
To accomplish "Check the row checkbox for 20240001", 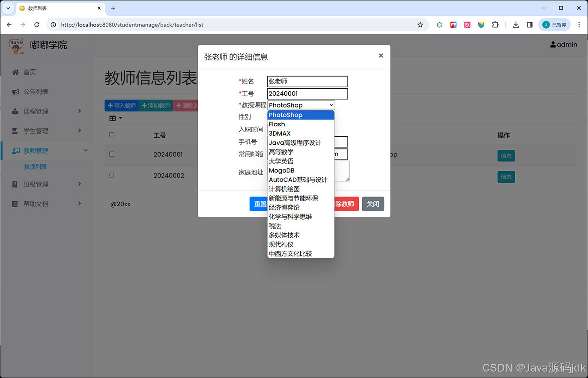I will point(112,154).
